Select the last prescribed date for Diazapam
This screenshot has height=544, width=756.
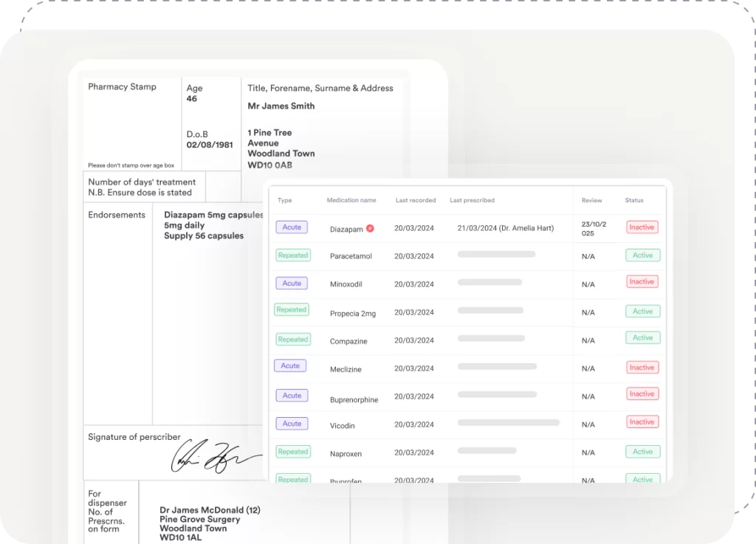[505, 229]
